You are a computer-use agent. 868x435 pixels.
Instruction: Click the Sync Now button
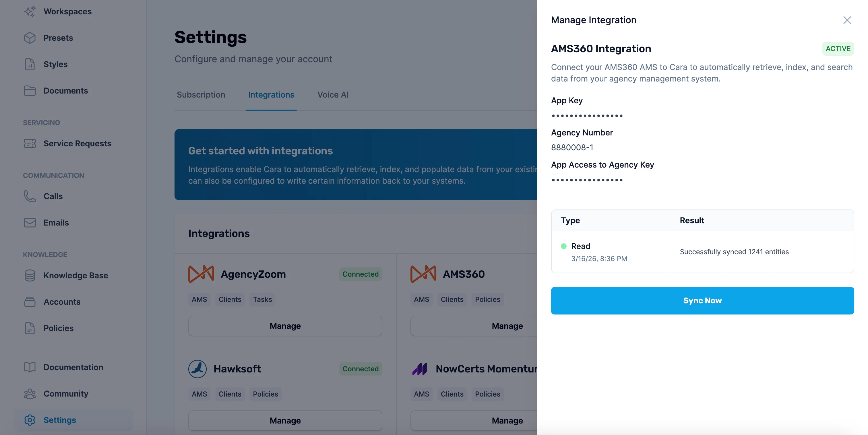(702, 300)
